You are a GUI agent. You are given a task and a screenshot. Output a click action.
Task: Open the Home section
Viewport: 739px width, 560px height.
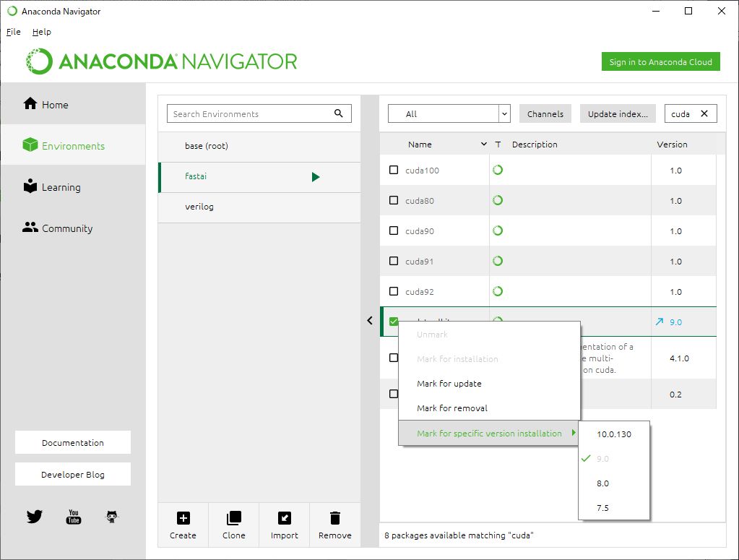click(73, 104)
